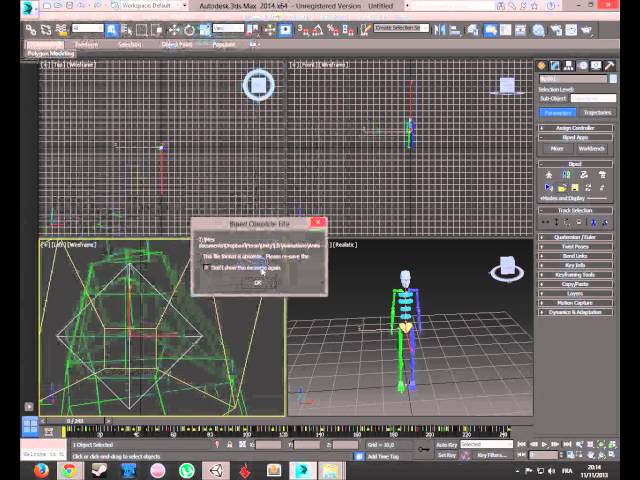This screenshot has width=640, height=480.
Task: Toggle the 3D Snaps icon
Action: (303, 30)
